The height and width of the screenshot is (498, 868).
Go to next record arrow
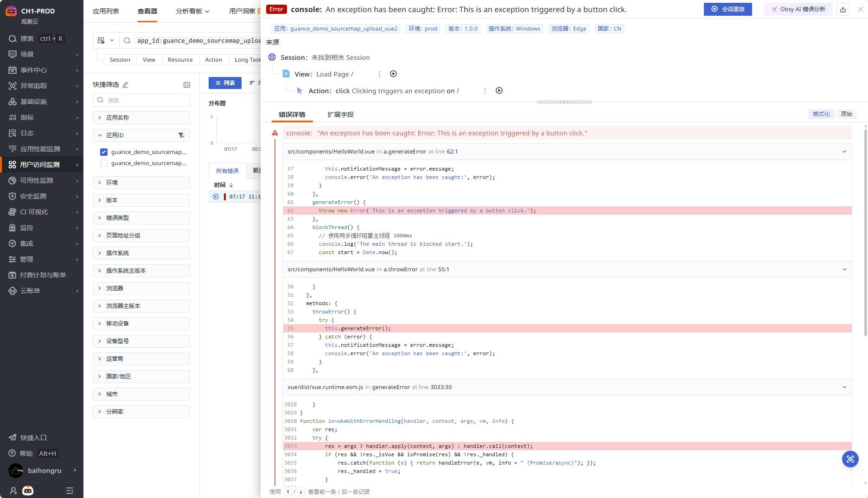click(x=301, y=492)
